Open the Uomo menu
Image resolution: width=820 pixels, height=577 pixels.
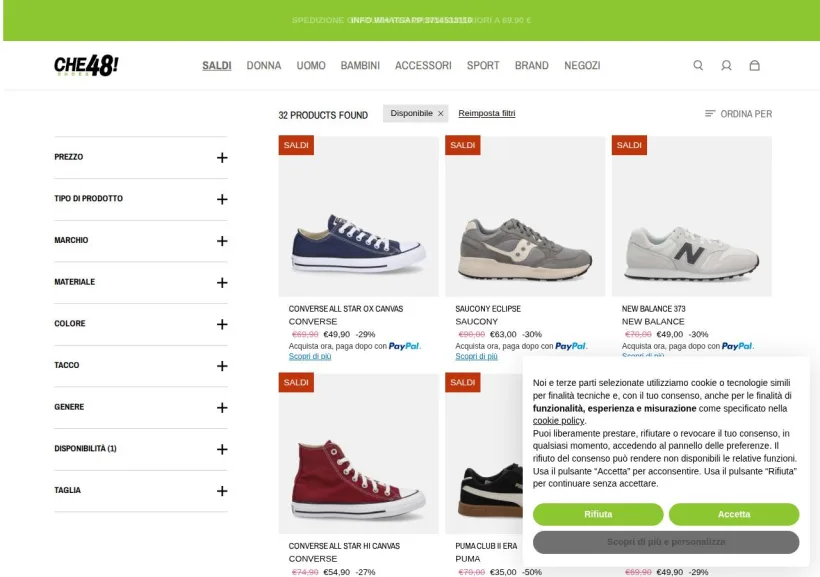click(x=311, y=65)
